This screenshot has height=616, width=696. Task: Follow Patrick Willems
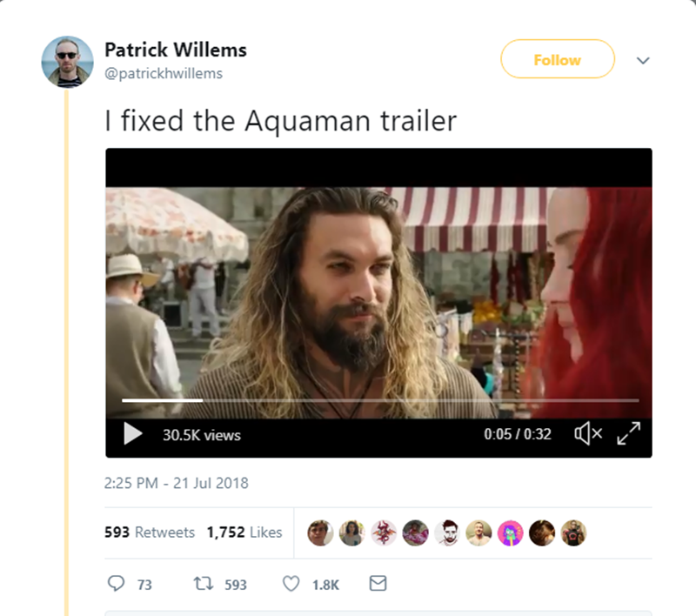point(557,59)
